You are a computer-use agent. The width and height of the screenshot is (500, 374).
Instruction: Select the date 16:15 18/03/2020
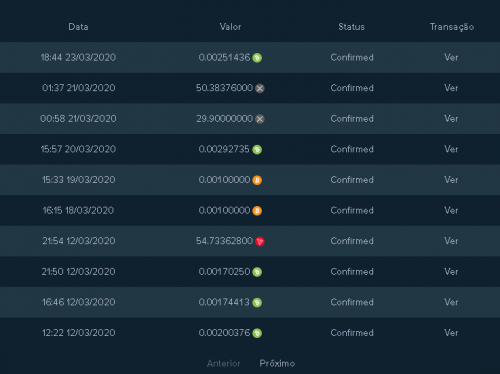78,210
